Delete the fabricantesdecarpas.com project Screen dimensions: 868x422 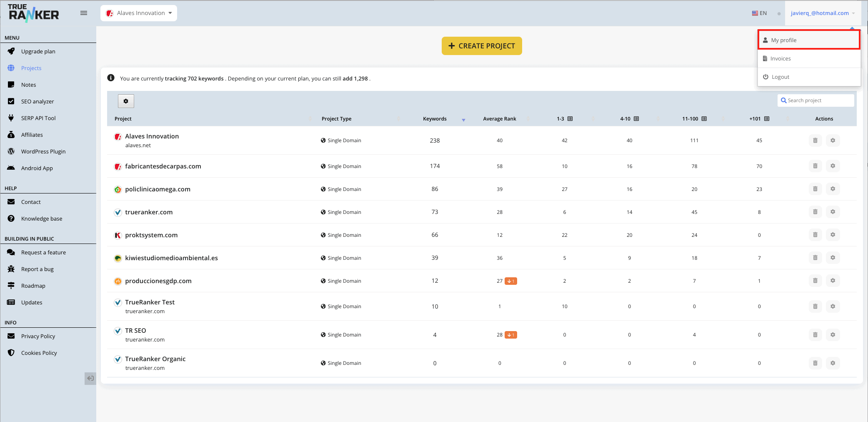(815, 166)
